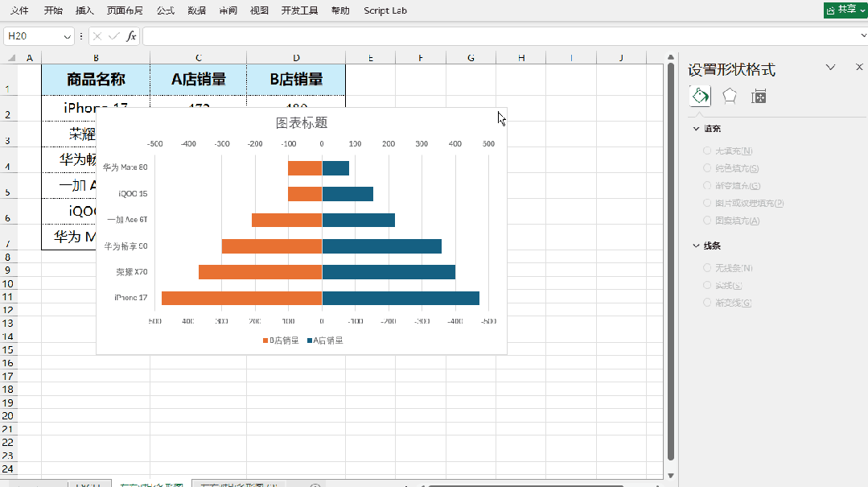The height and width of the screenshot is (487, 868).
Task: Switch to the 帮助 ribbon tab
Action: pyautogui.click(x=340, y=10)
